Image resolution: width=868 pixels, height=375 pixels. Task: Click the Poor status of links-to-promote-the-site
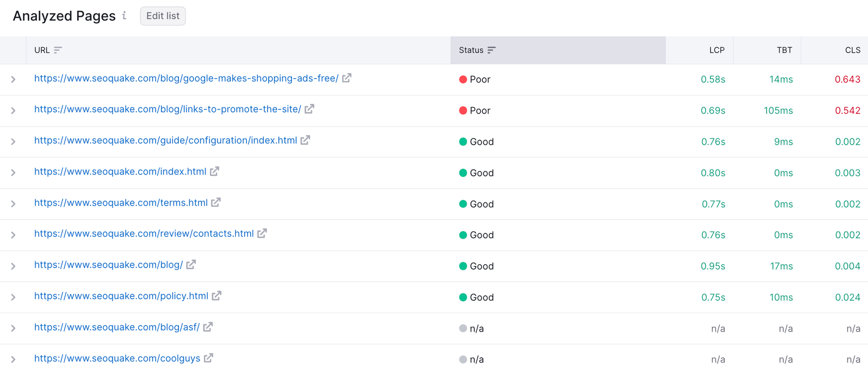[475, 110]
